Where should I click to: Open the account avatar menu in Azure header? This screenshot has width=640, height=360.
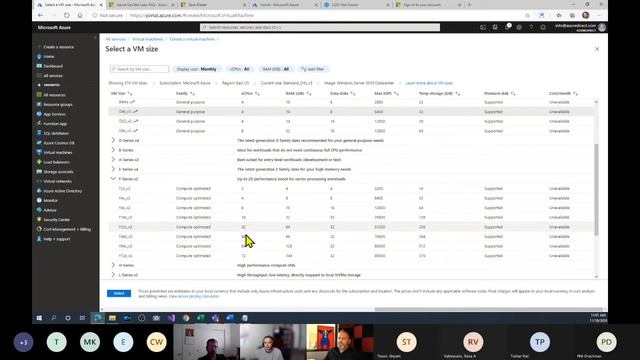[602, 27]
